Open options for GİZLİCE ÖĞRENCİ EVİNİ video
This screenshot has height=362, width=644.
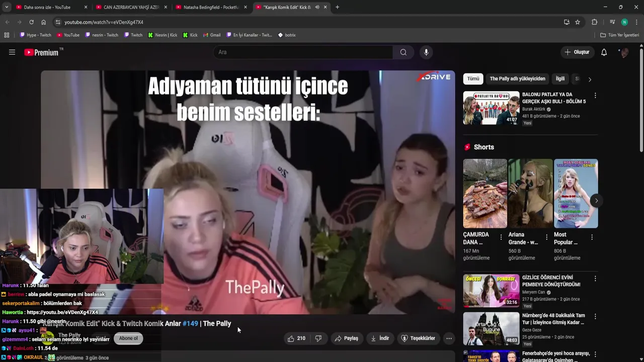[595, 279]
